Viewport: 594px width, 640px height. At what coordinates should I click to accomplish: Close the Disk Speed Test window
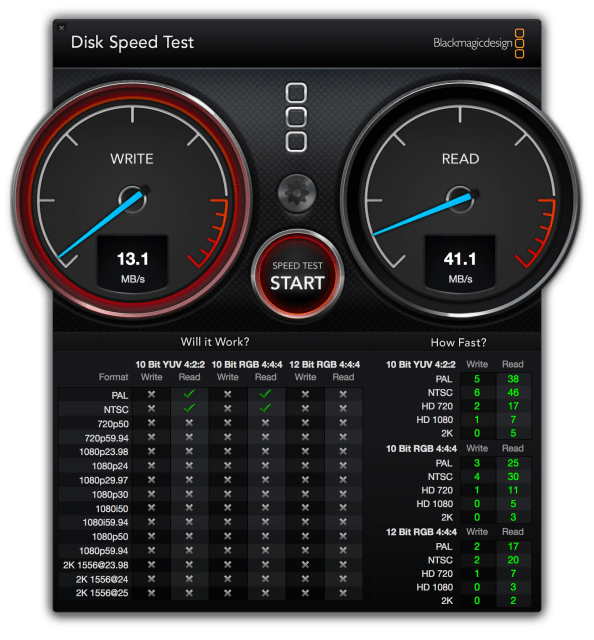pyautogui.click(x=62, y=28)
